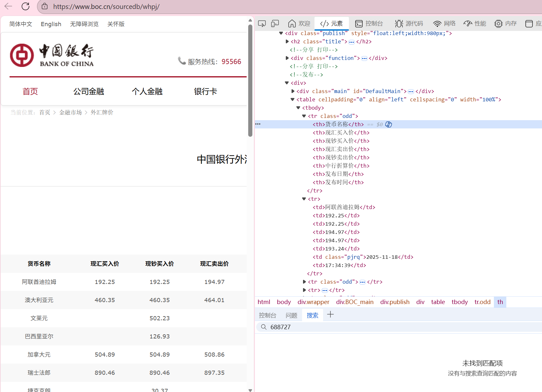Go to 首页 in the main navigation
This screenshot has height=392, width=542.
coord(30,91)
